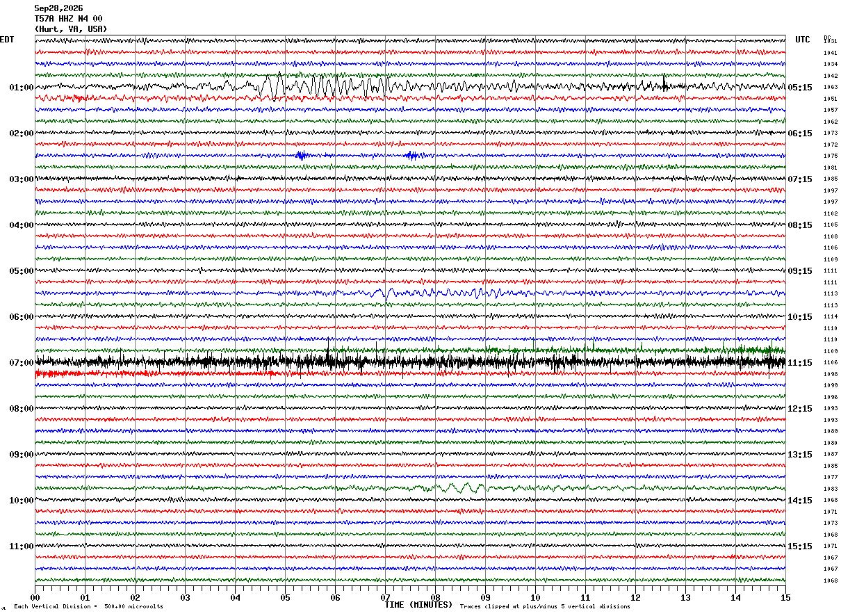This screenshot has width=841, height=616.
Task: Click the 10 minute tick label
Action: pos(535,597)
